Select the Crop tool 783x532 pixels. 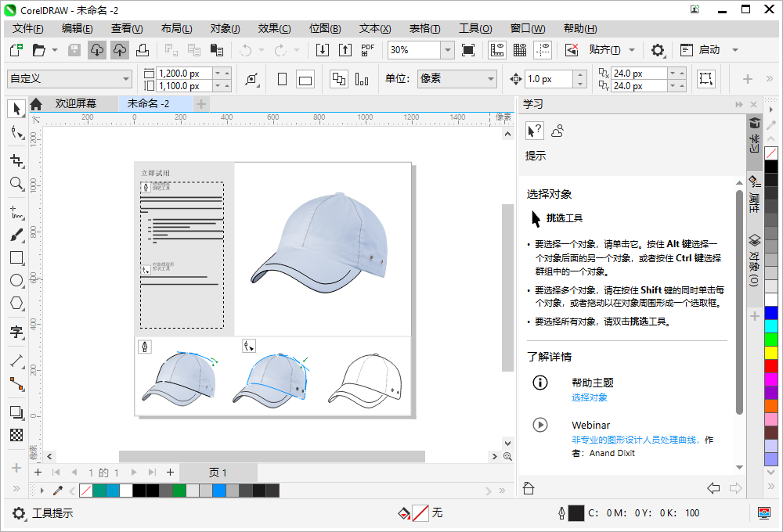(16, 160)
